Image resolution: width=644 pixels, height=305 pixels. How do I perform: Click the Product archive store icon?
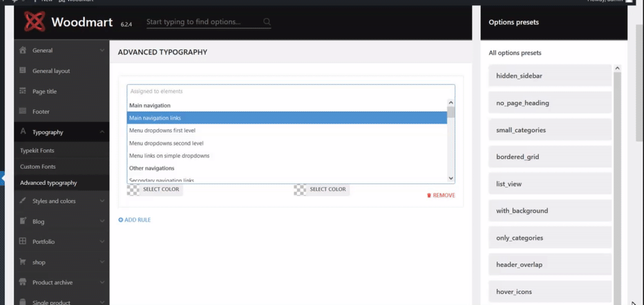click(23, 282)
